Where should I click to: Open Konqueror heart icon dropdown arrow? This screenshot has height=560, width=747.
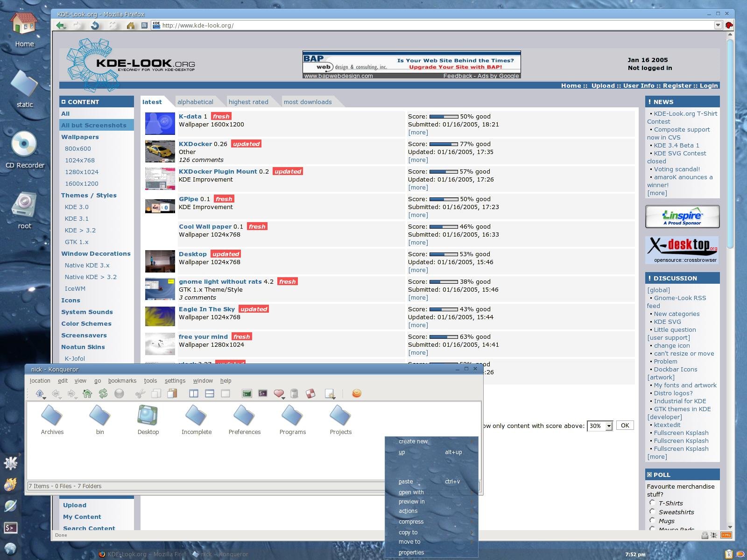click(x=284, y=398)
